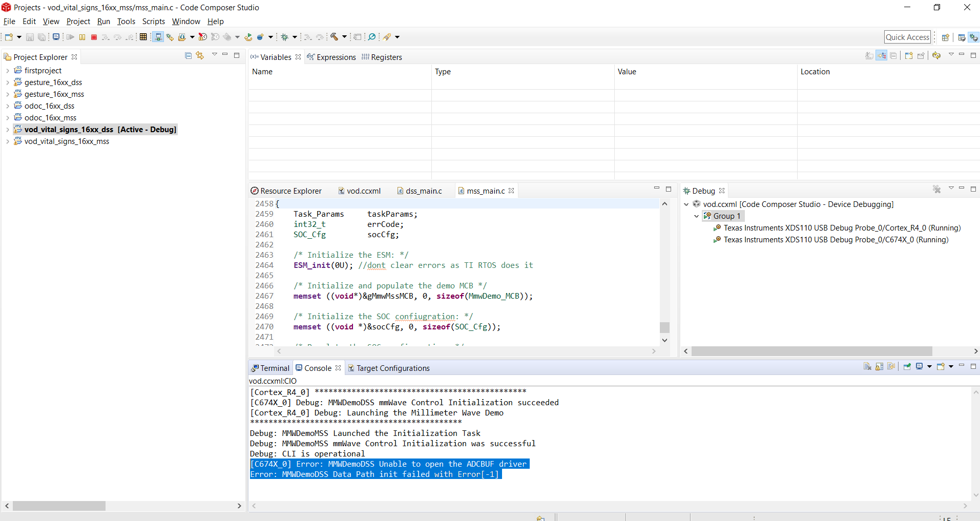
Task: Open the Scripts menu
Action: click(153, 22)
